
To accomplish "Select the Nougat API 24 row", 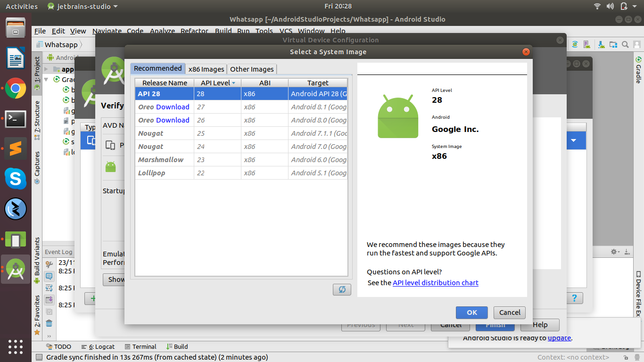I will point(241,147).
